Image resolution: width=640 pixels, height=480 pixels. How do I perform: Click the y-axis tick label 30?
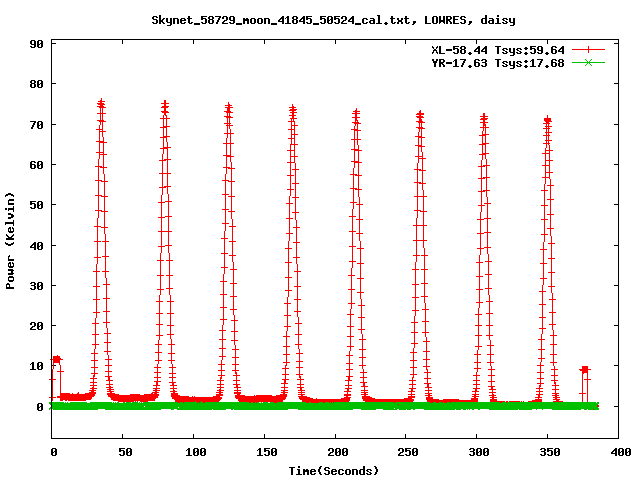coord(37,286)
